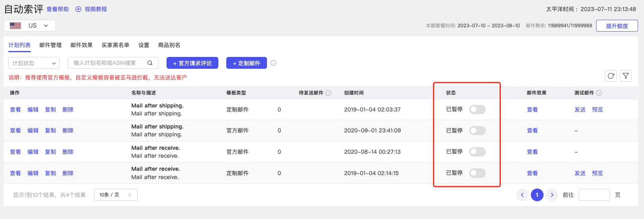
Task: Switch to 计划列表 tab
Action: click(x=19, y=45)
